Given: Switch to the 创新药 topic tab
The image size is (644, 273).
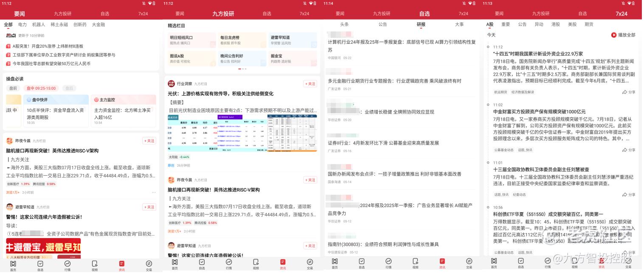Looking at the screenshot, I should [x=80, y=25].
